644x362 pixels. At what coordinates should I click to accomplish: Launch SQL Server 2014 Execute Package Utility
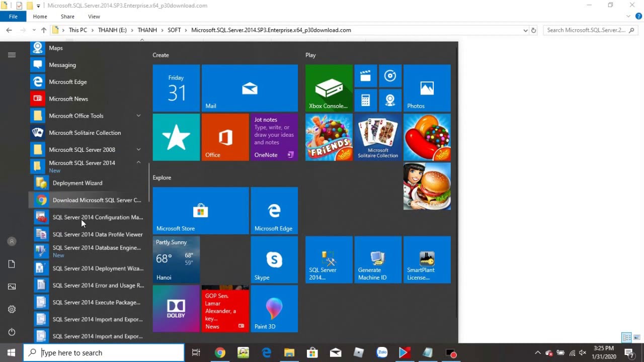(86, 303)
